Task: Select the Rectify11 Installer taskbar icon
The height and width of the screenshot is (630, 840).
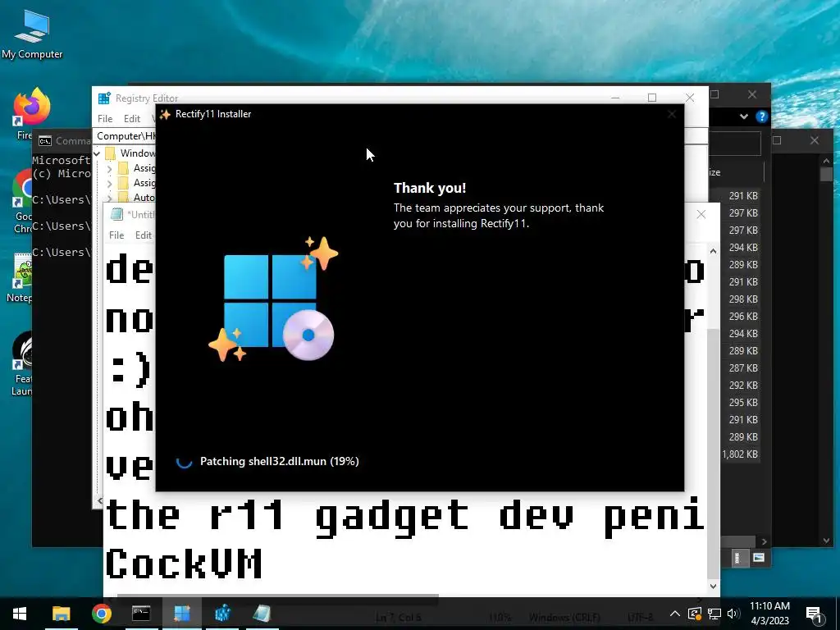Action: 182,614
